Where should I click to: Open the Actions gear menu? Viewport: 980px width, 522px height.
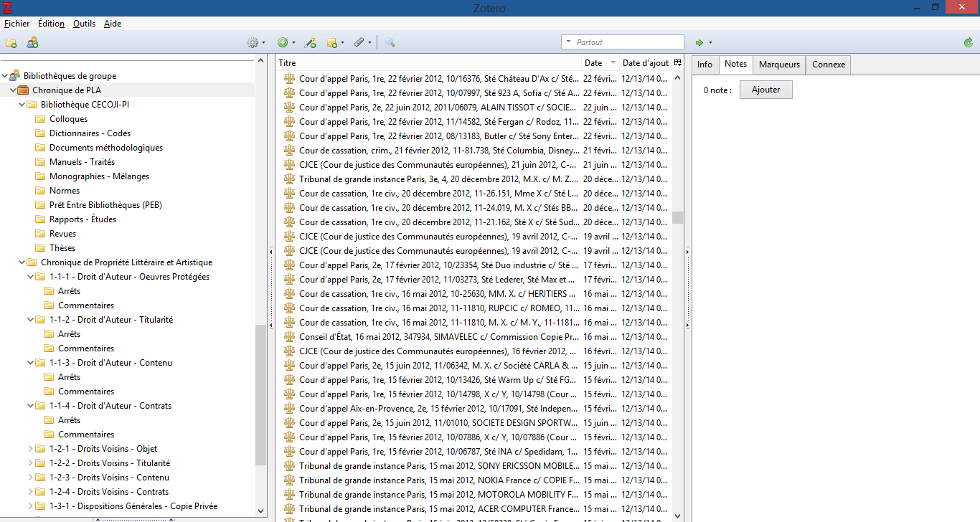pyautogui.click(x=253, y=43)
